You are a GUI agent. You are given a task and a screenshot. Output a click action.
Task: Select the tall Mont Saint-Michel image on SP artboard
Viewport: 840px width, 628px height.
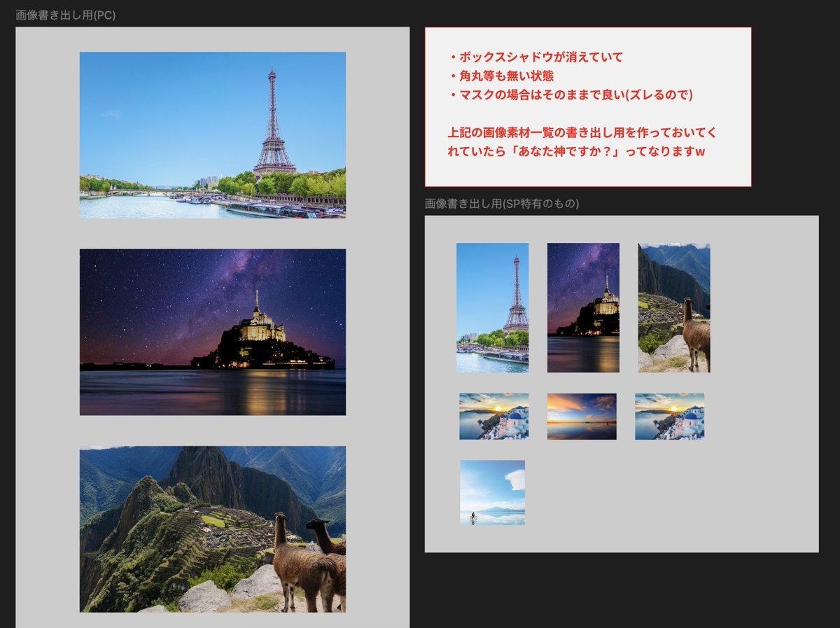(584, 308)
